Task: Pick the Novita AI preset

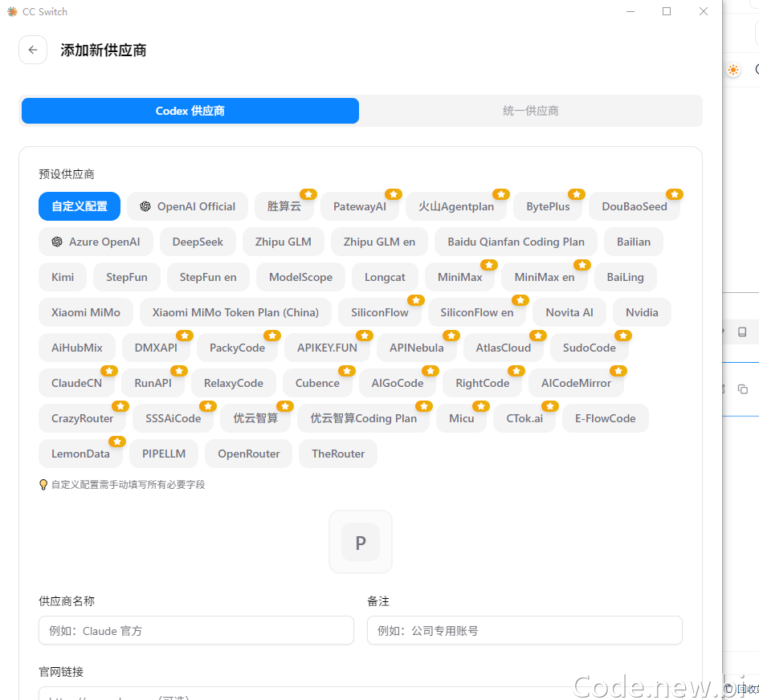Action: (x=569, y=312)
